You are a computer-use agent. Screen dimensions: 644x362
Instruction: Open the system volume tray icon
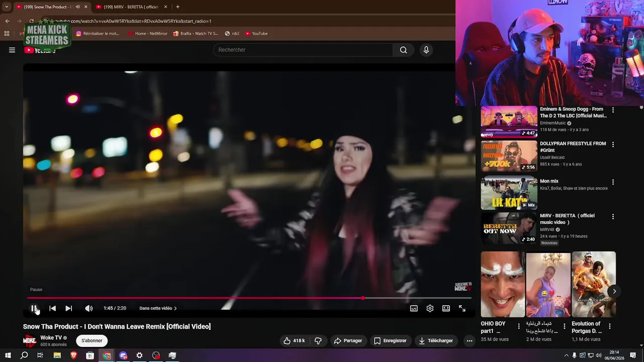click(x=598, y=355)
